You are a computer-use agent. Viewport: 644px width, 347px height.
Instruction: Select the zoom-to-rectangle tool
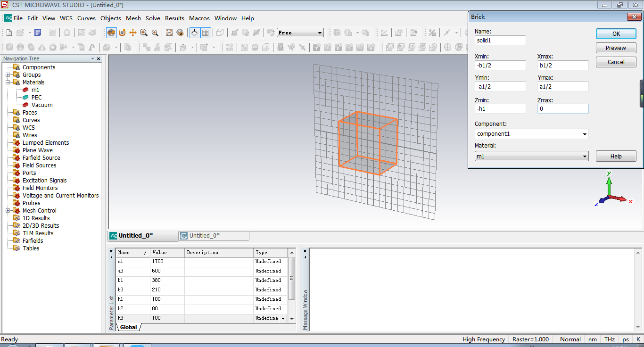155,33
